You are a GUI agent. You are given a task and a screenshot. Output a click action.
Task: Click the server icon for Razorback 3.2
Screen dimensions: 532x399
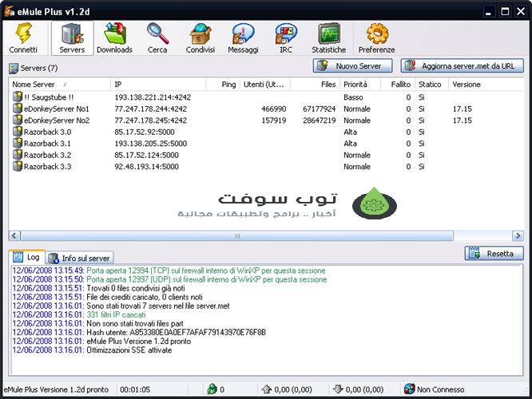click(18, 155)
